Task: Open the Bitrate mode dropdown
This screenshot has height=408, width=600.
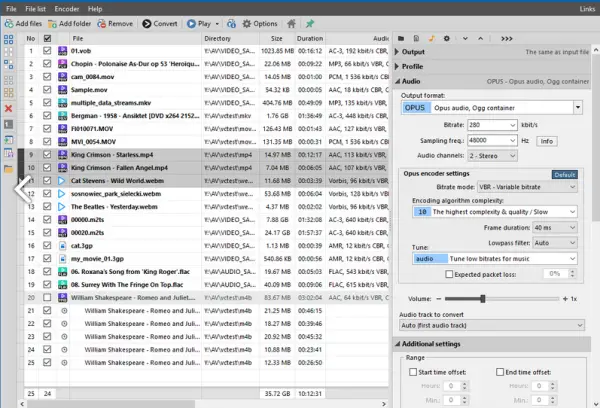Action: tap(527, 187)
